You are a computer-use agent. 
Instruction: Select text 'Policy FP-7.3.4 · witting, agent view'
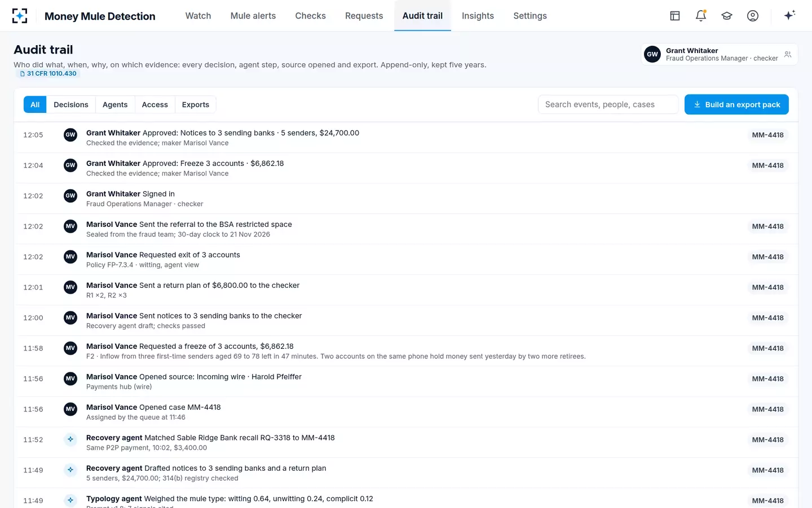(x=143, y=265)
